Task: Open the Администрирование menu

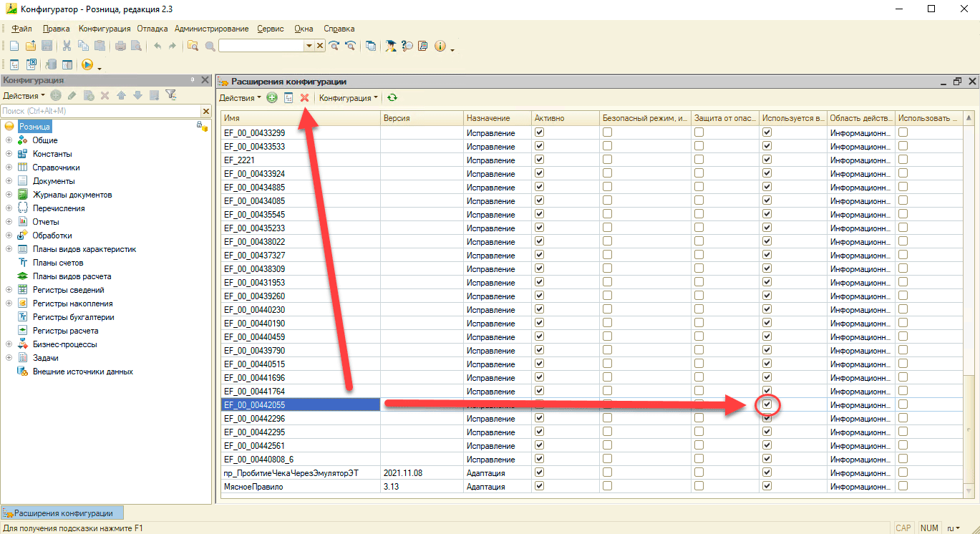Action: coord(211,29)
